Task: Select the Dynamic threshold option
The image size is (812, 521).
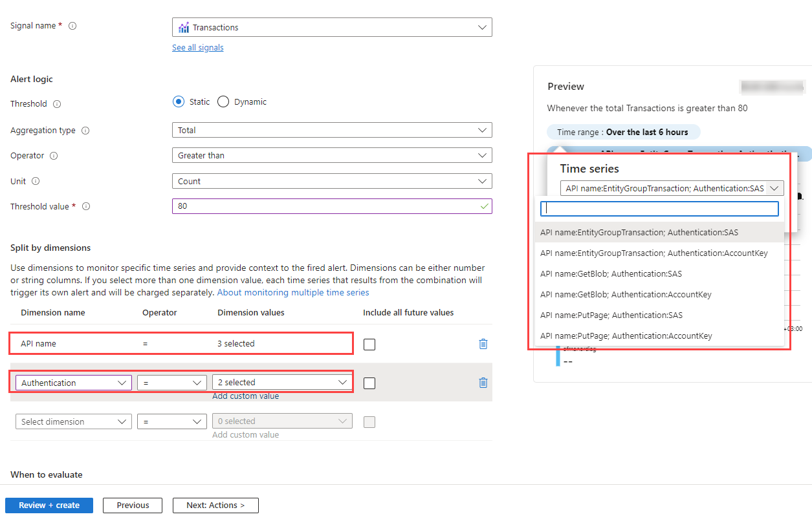Action: 223,102
